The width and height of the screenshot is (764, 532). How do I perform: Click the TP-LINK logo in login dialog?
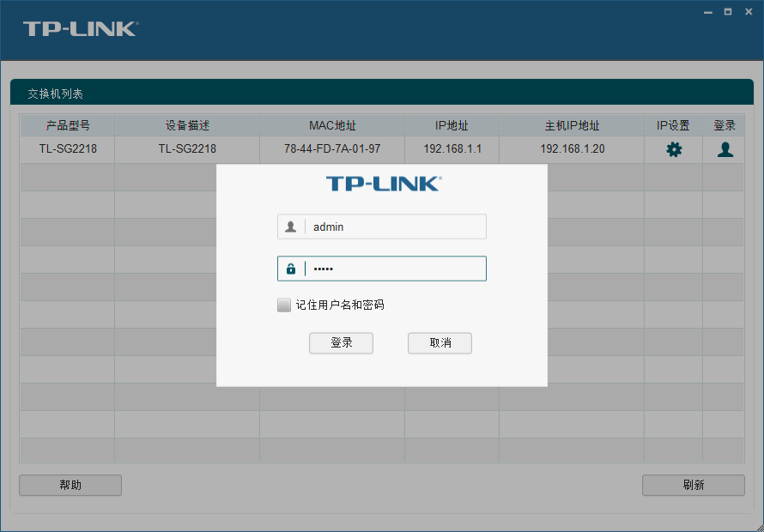384,184
